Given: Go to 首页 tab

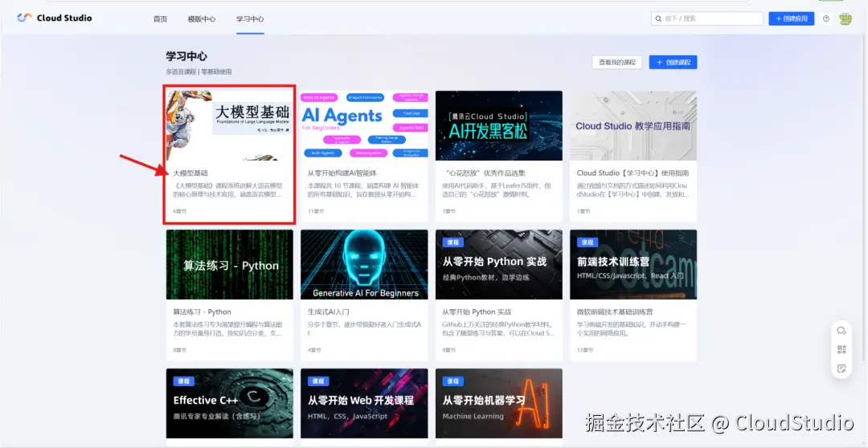Looking at the screenshot, I should pyautogui.click(x=160, y=18).
